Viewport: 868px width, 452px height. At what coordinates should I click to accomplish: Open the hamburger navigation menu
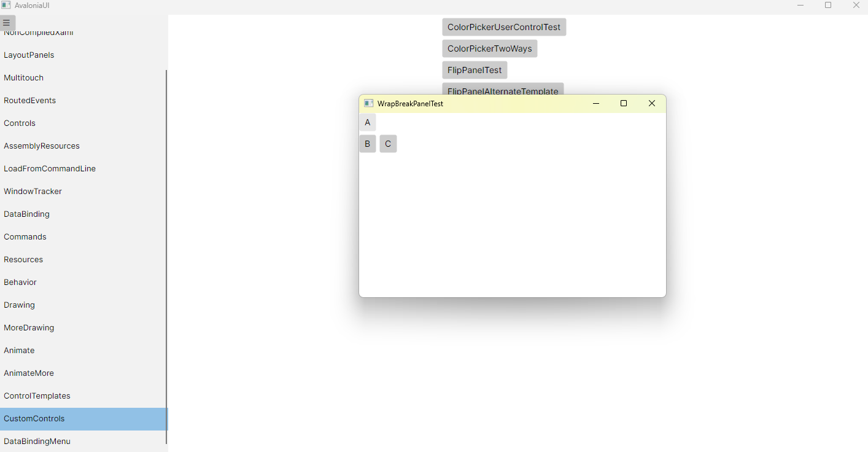pyautogui.click(x=8, y=23)
